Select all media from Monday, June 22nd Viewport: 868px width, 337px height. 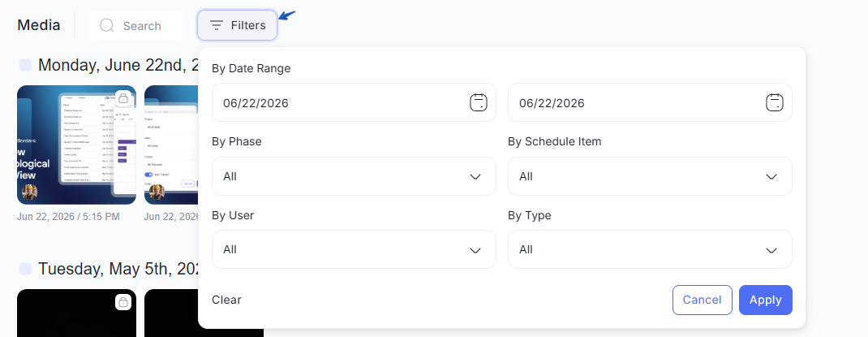25,66
